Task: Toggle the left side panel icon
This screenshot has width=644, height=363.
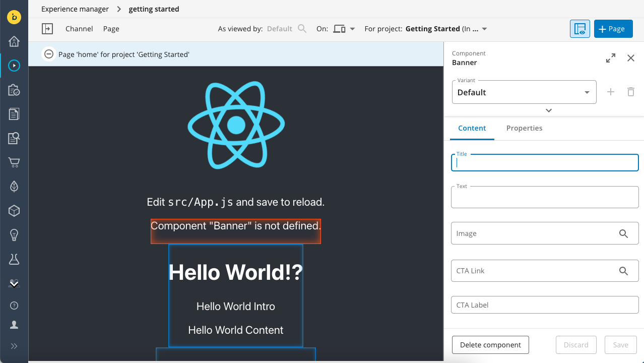Action: 47,29
